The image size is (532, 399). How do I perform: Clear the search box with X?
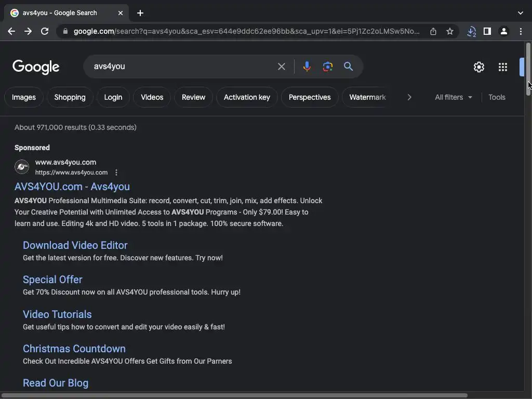click(281, 66)
